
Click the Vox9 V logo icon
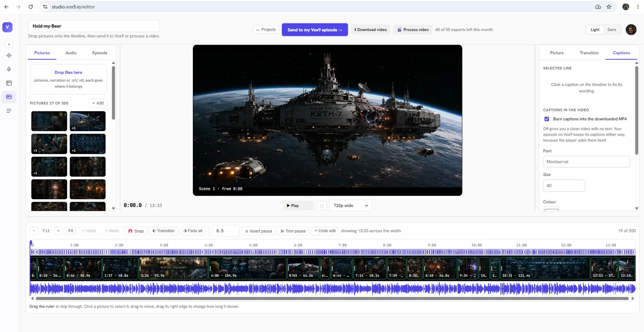pos(7,27)
